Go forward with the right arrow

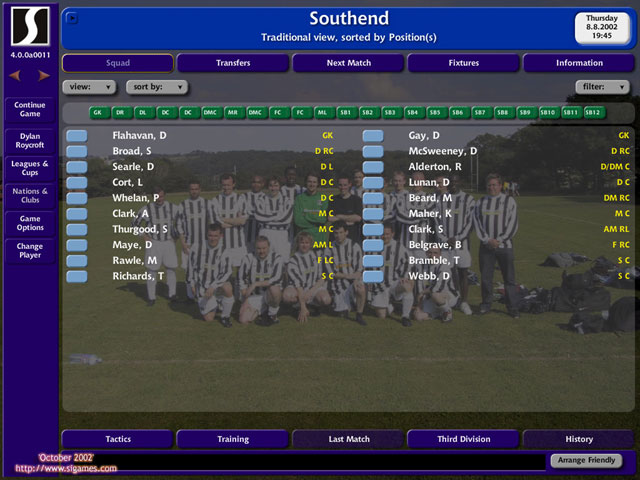click(43, 75)
